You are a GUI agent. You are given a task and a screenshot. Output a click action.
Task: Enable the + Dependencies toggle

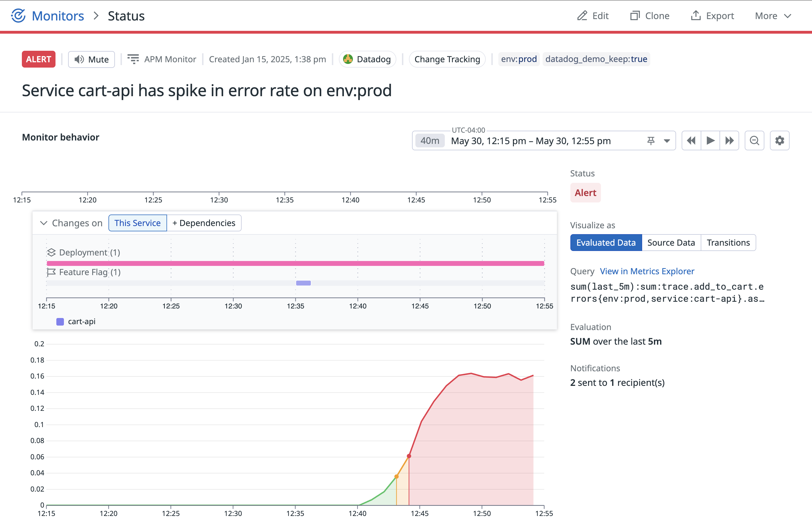pos(204,223)
